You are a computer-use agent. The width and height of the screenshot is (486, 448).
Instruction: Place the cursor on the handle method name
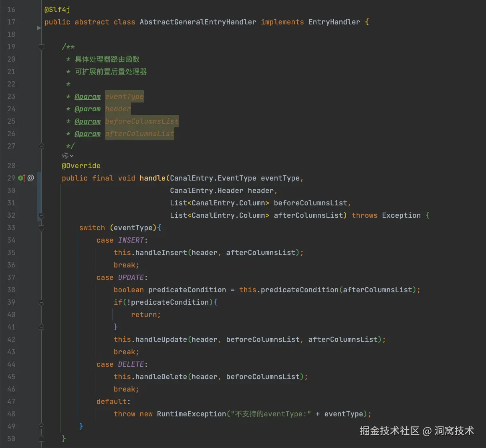[153, 178]
